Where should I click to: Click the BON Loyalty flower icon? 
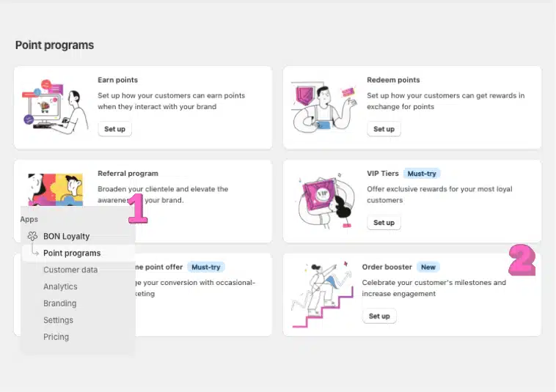coord(32,236)
